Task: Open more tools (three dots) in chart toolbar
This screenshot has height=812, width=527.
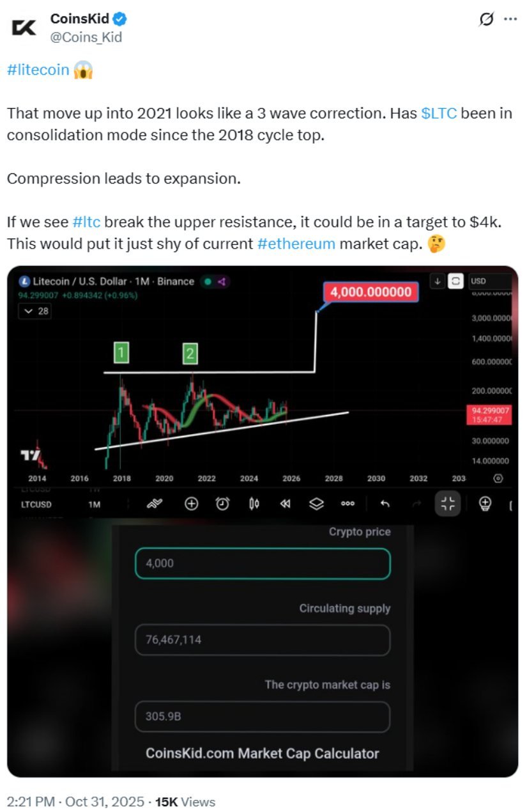Action: tap(348, 504)
